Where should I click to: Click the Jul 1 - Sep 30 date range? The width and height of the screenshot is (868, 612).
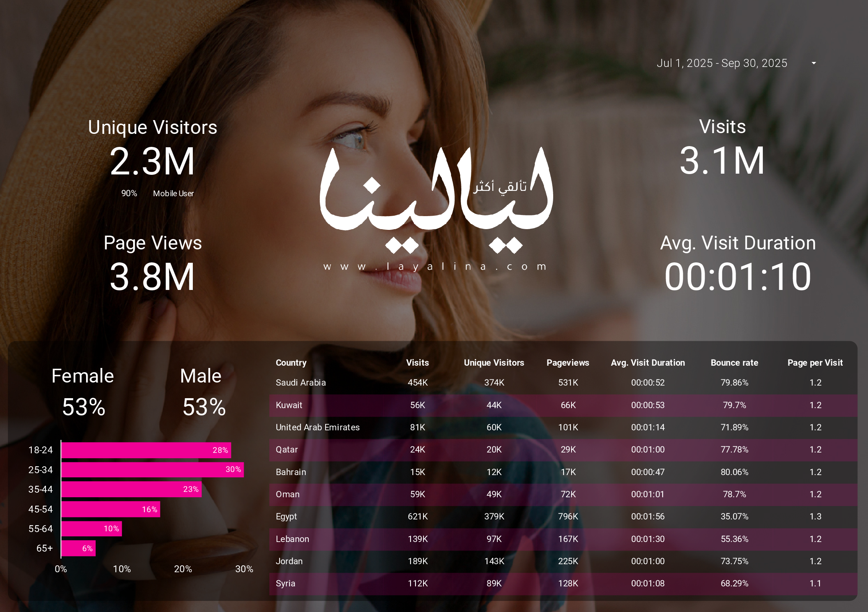point(722,63)
